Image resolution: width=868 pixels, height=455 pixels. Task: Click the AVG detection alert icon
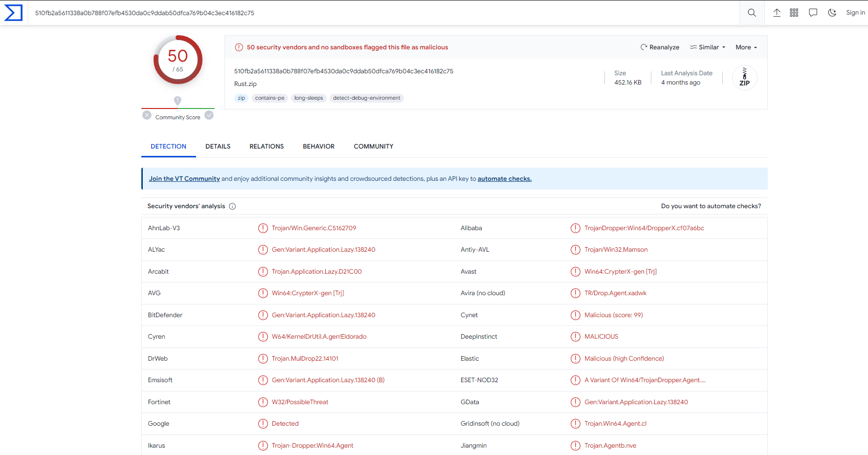263,293
